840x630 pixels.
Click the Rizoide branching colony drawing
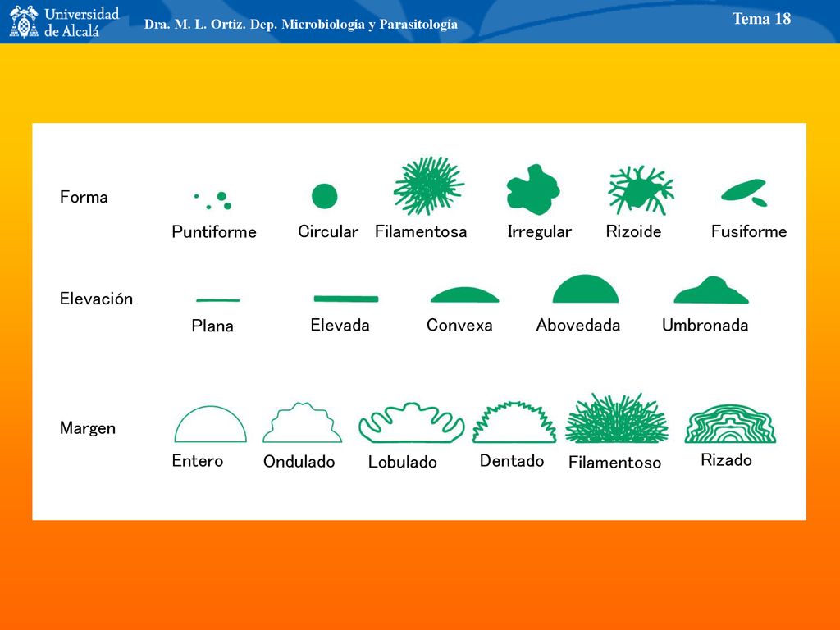pos(641,189)
